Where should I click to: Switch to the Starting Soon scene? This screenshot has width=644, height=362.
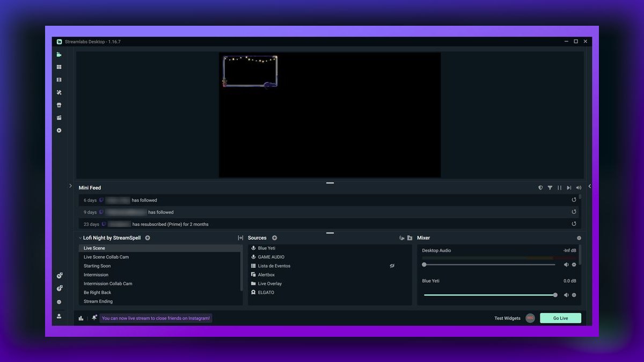(x=160, y=266)
